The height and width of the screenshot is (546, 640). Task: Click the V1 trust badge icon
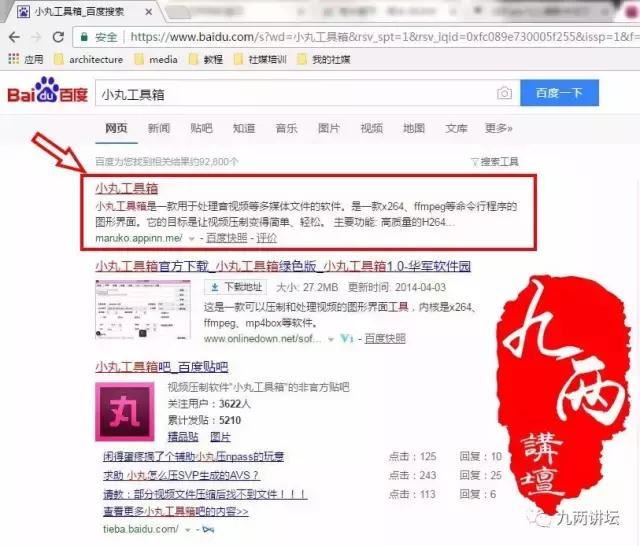(x=347, y=338)
